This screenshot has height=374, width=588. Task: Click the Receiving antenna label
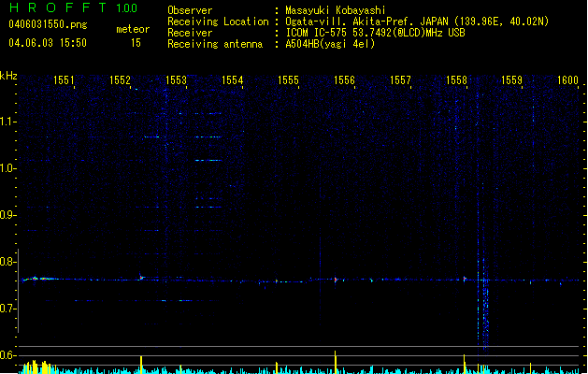pos(215,44)
